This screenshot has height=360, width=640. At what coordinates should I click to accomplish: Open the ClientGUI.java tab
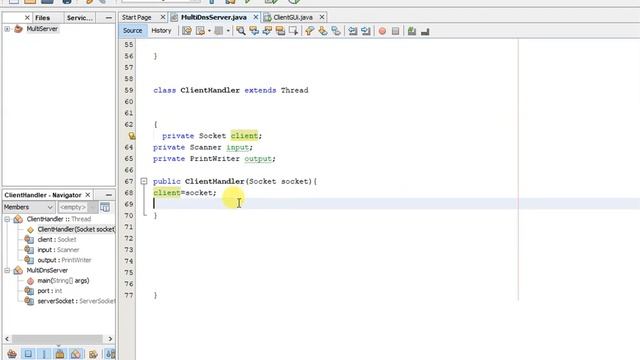[293, 18]
